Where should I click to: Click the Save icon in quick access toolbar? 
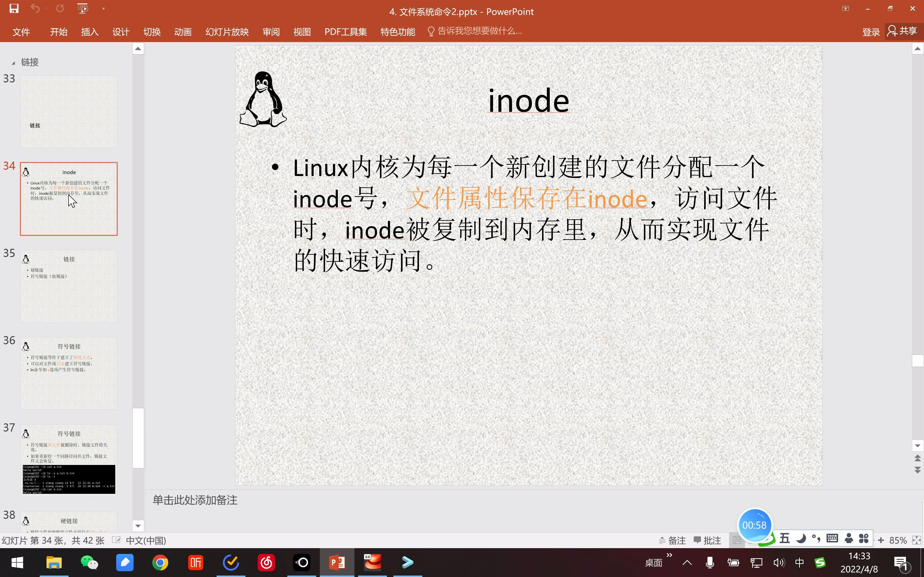(x=14, y=8)
